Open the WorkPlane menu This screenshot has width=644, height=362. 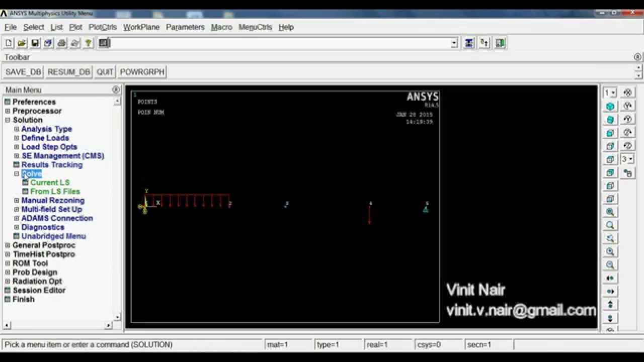[x=141, y=27]
